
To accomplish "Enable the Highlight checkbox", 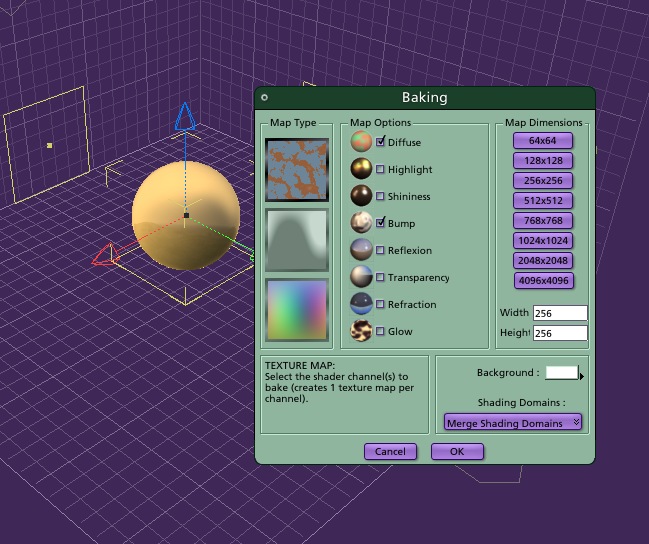I will 380,169.
